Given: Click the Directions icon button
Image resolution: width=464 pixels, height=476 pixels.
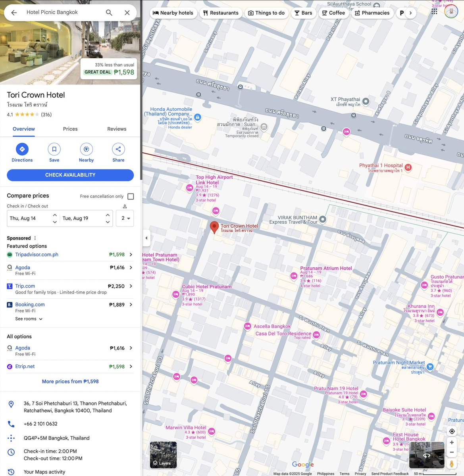Looking at the screenshot, I should (22, 149).
